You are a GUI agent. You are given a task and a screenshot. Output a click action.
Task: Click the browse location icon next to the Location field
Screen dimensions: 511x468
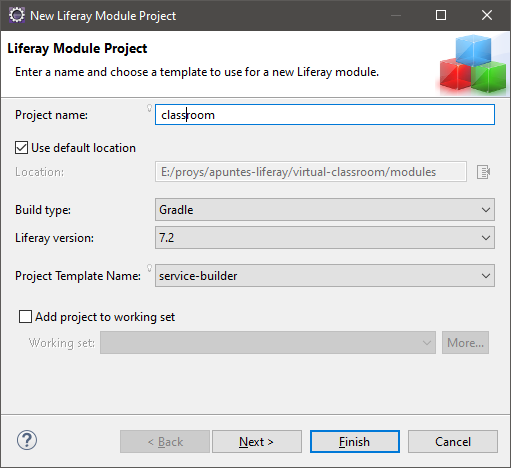click(x=483, y=172)
